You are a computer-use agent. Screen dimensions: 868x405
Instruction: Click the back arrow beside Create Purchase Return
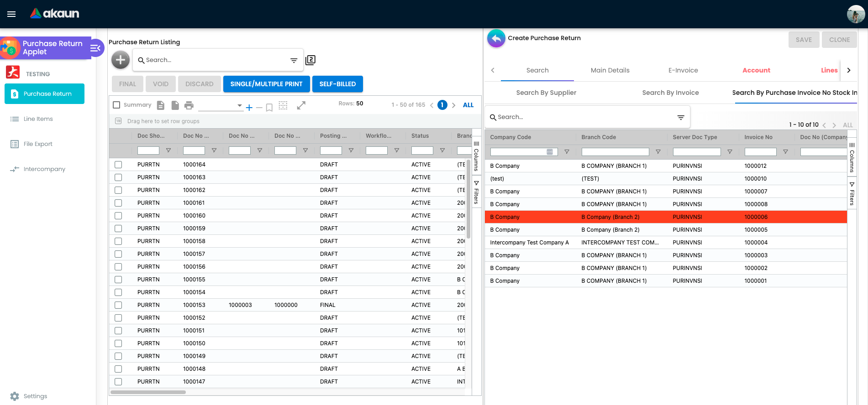496,38
